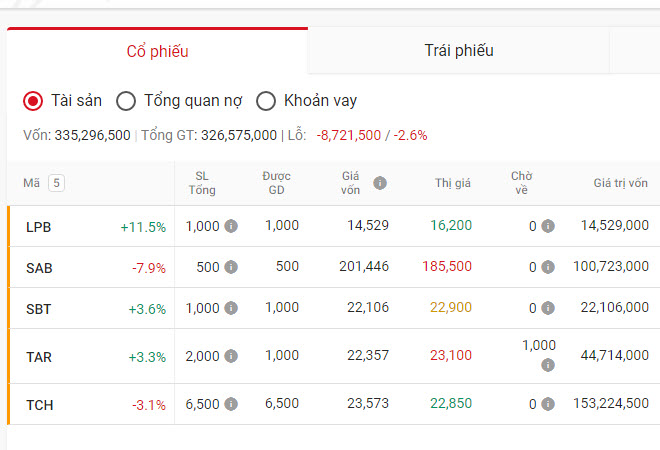
Task: Click info icon beside SAB total quantity
Action: tap(231, 267)
